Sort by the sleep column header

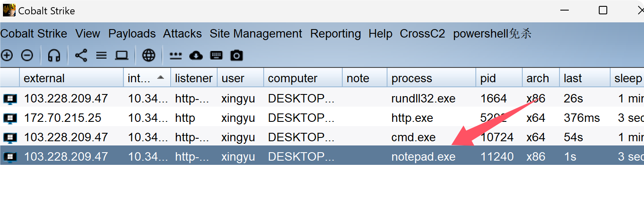click(628, 78)
